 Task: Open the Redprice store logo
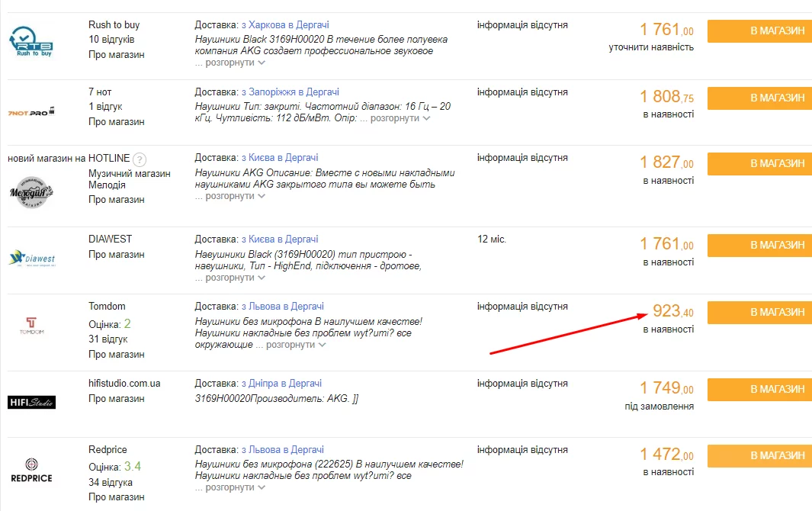click(31, 470)
